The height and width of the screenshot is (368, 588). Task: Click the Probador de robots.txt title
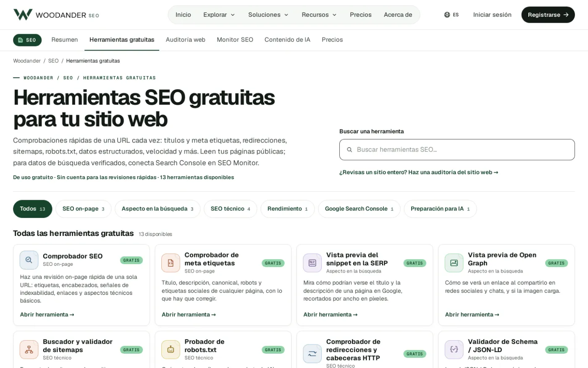pos(204,346)
